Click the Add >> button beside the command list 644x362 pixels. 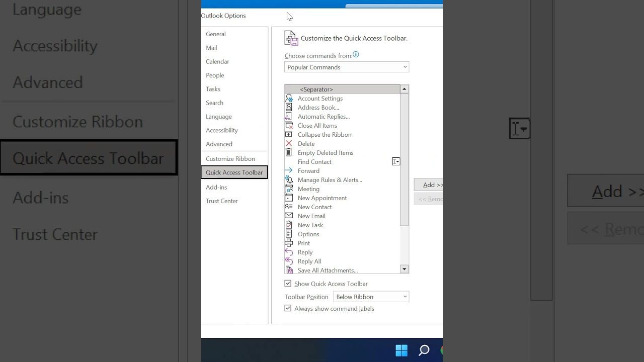click(429, 185)
